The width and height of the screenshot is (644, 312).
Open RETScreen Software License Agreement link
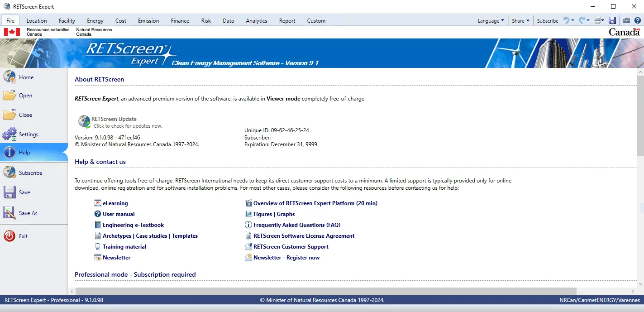coord(304,236)
